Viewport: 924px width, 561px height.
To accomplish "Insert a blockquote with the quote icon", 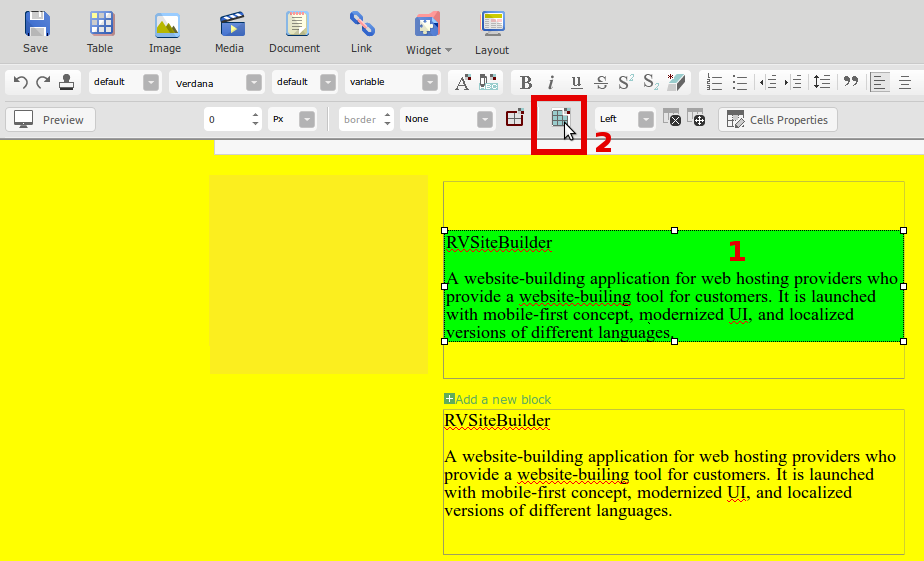I will click(852, 83).
